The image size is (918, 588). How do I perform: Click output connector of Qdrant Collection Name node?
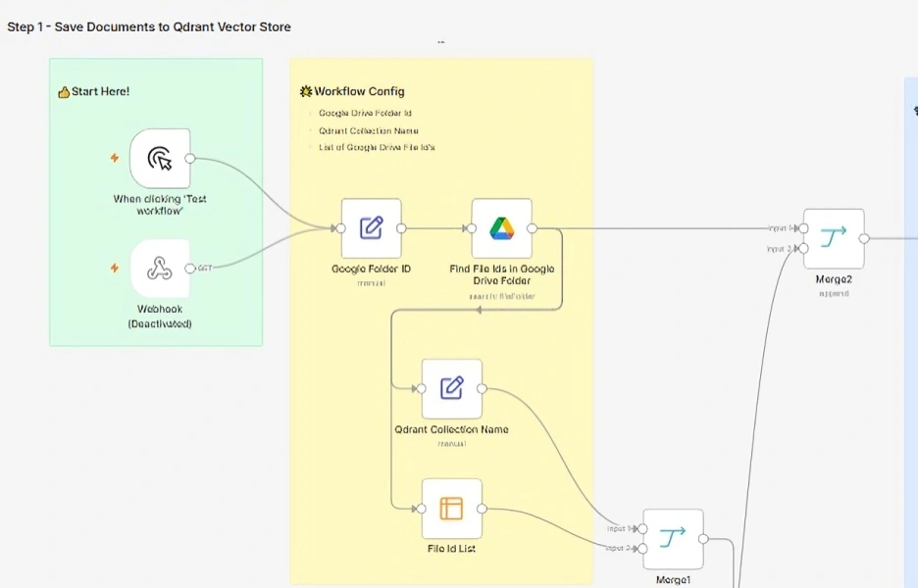coord(482,388)
